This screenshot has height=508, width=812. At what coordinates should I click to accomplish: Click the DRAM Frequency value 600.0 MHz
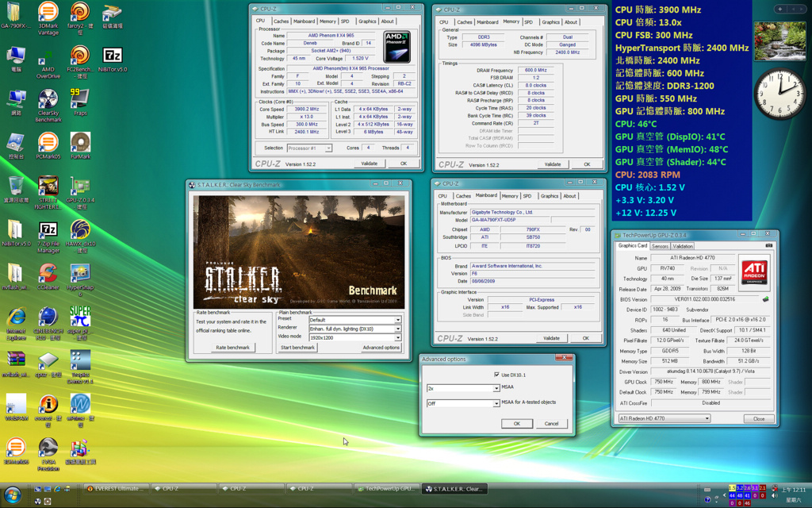[x=535, y=70]
